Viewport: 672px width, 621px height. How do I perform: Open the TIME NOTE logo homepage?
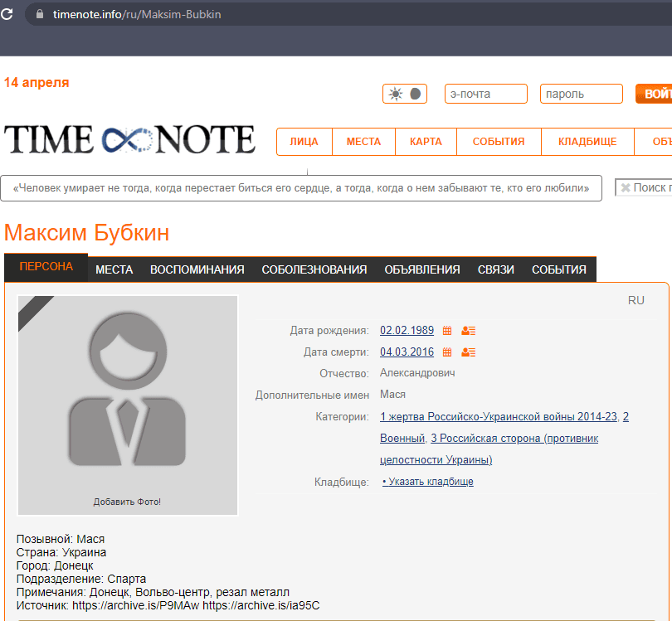pyautogui.click(x=129, y=139)
